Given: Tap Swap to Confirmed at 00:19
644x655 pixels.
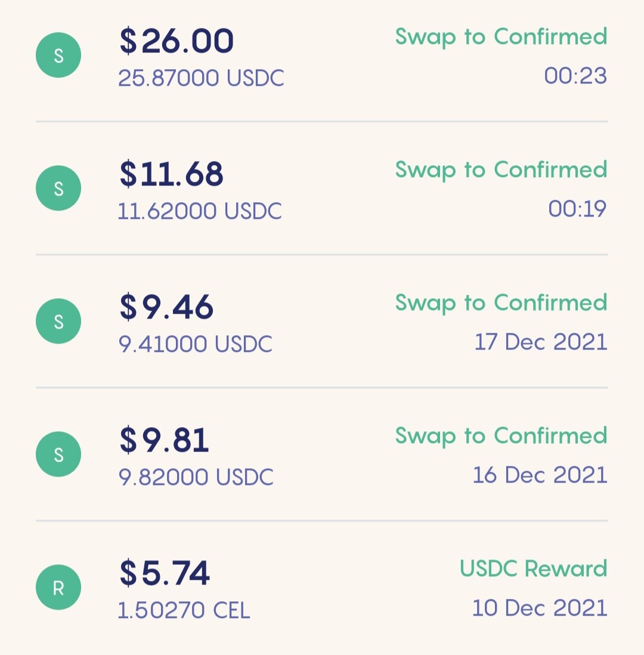Looking at the screenshot, I should pos(501,169).
